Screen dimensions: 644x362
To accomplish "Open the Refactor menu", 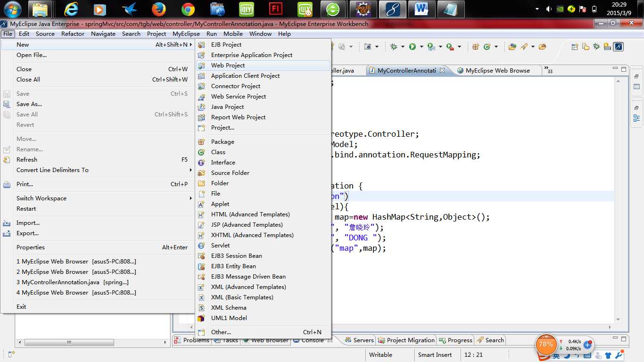I will pyautogui.click(x=73, y=34).
